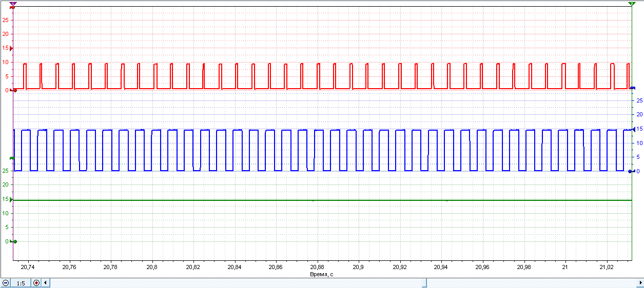Click the zoom in plus button

[x=36, y=283]
